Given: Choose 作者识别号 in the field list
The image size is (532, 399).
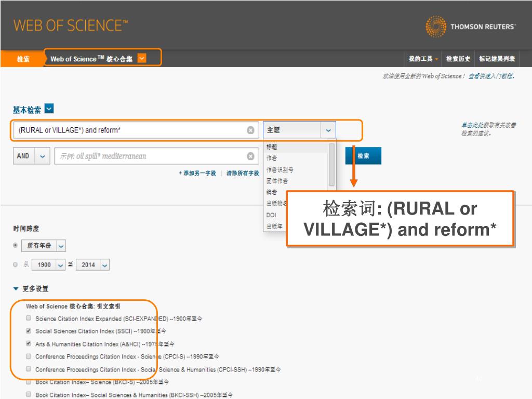Looking at the screenshot, I should point(280,169).
